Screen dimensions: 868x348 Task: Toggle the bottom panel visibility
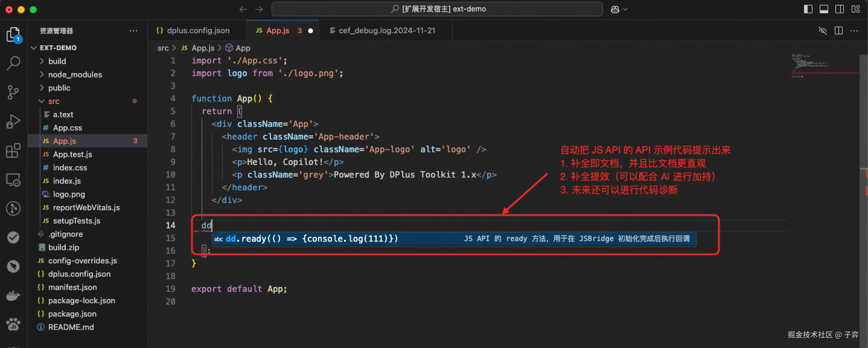point(824,9)
